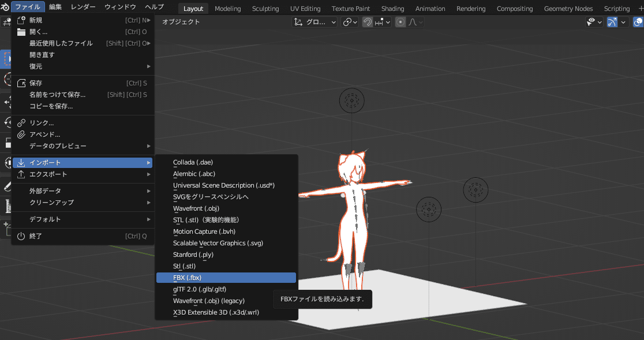This screenshot has height=340, width=644.
Task: Switch to the Texture Paint workspace tab
Action: coord(351,9)
